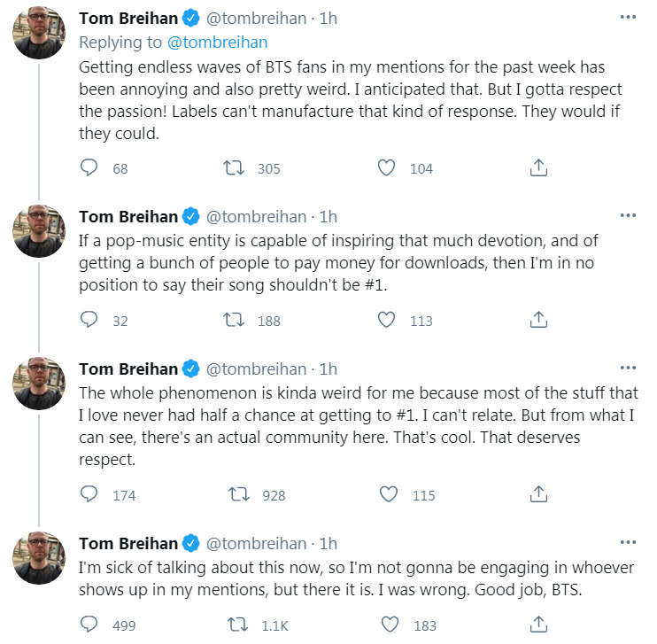
Task: Open the '1h' timestamp on third tweet
Action: click(328, 369)
